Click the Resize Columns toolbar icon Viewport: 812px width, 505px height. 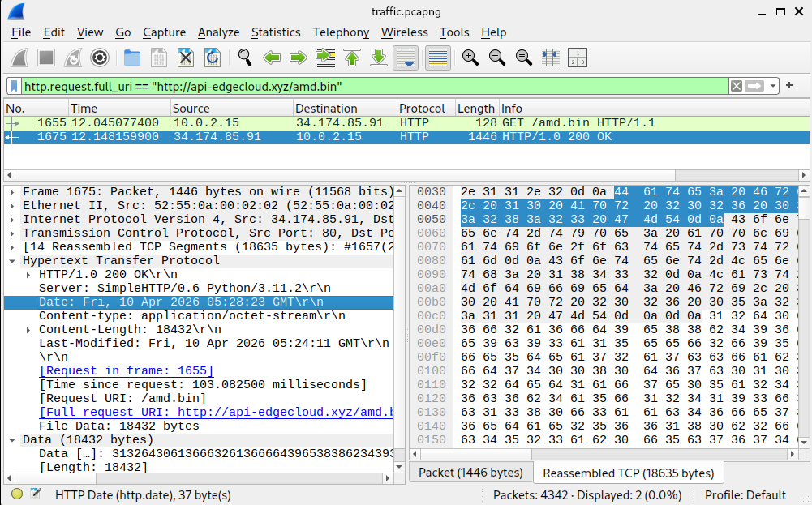point(578,58)
